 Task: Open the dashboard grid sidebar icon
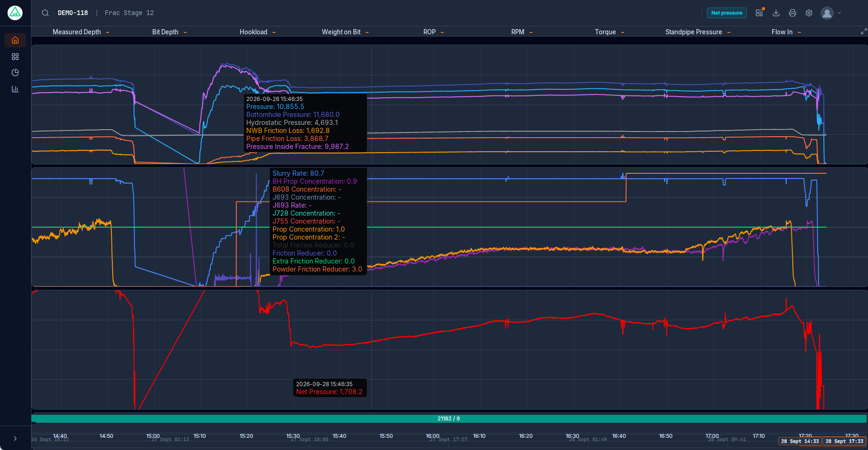pyautogui.click(x=15, y=56)
